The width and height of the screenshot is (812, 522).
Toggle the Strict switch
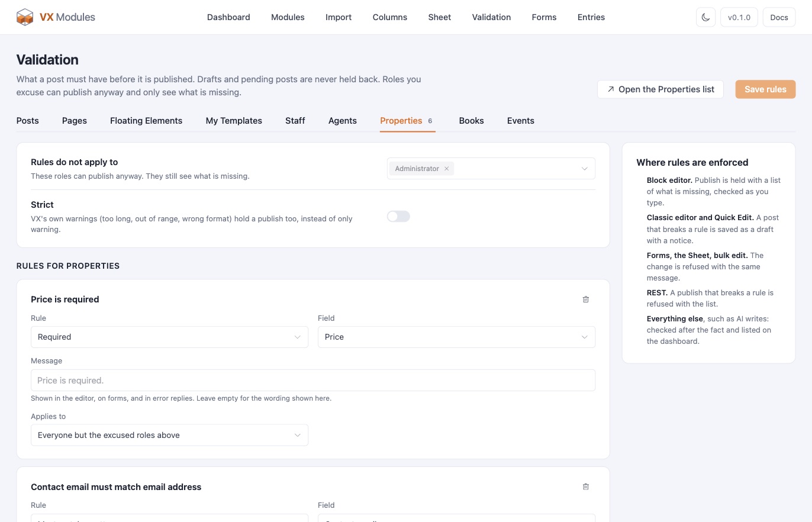[398, 217]
